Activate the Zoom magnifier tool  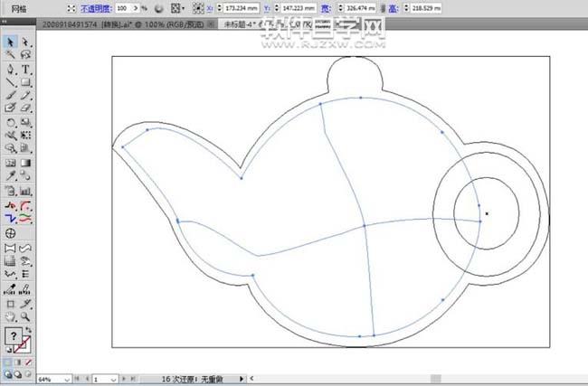25,317
